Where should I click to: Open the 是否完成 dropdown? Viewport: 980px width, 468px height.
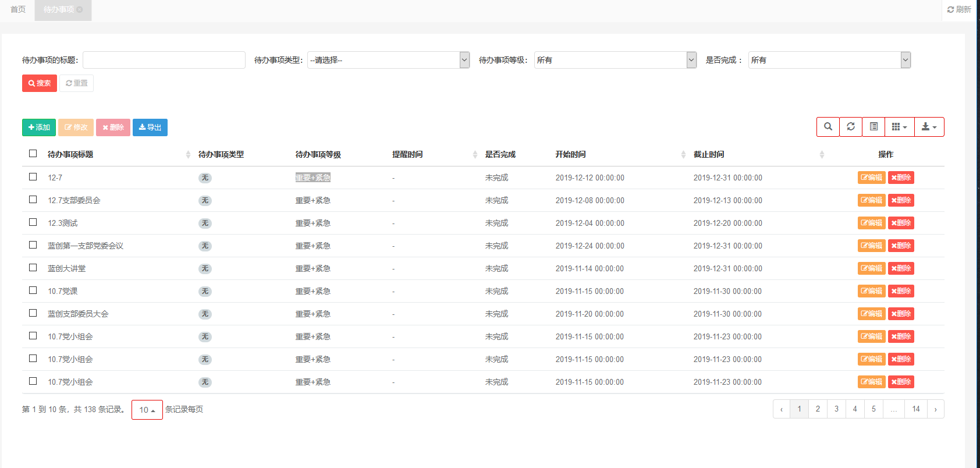(829, 60)
